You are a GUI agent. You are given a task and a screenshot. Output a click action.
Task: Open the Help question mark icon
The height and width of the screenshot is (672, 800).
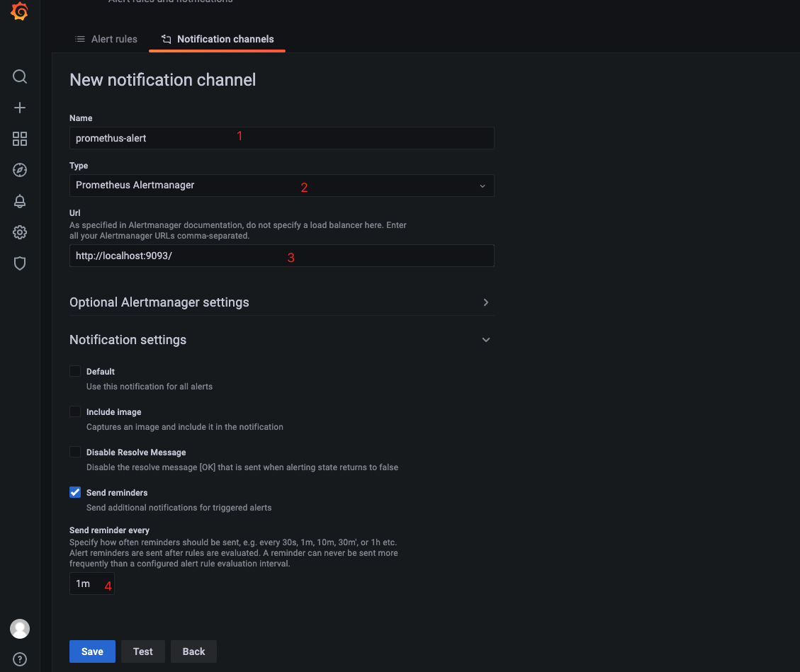[20, 659]
